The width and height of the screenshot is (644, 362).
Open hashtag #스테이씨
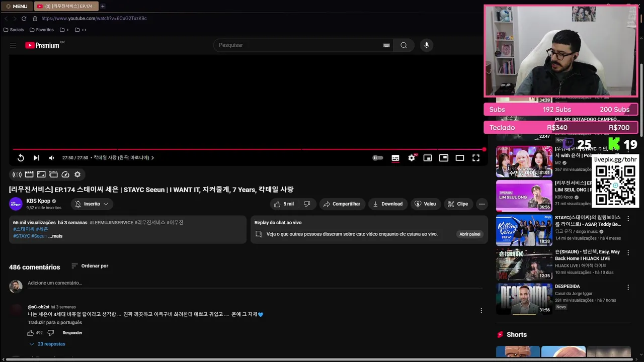pyautogui.click(x=24, y=229)
